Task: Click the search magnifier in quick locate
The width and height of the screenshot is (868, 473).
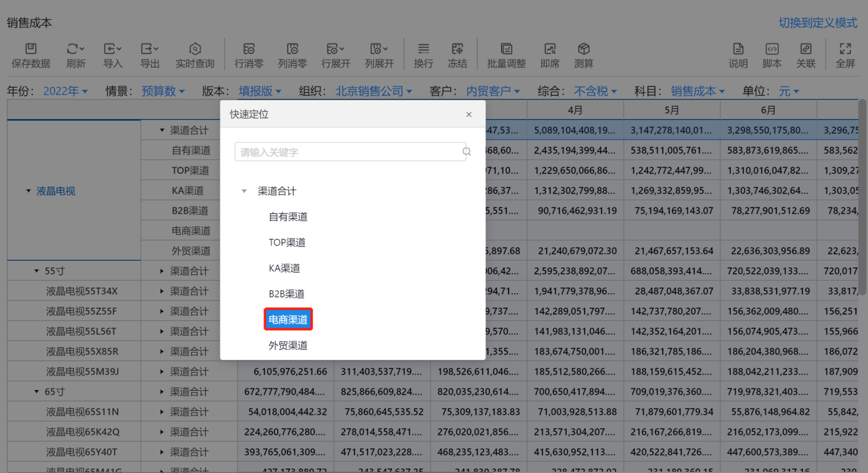Action: pyautogui.click(x=467, y=152)
